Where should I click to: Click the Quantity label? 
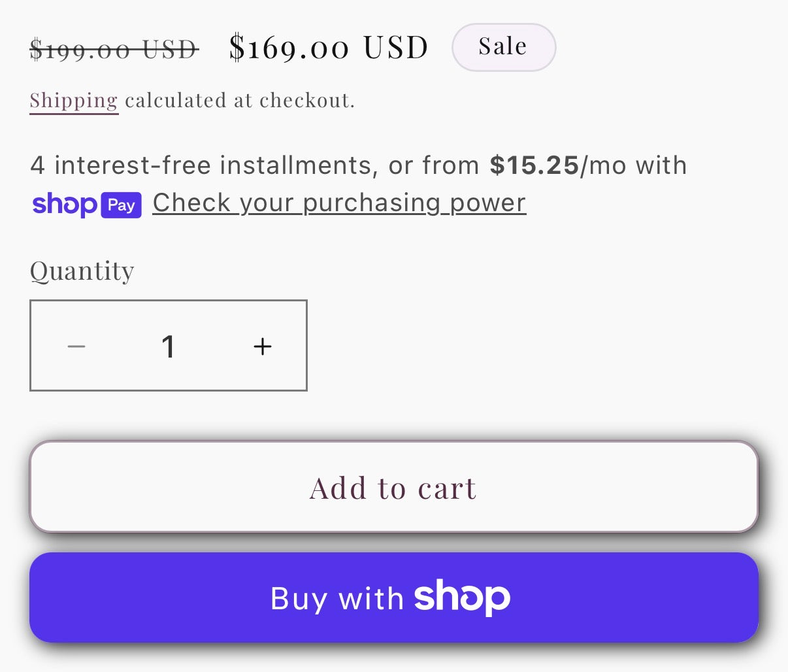pos(82,271)
